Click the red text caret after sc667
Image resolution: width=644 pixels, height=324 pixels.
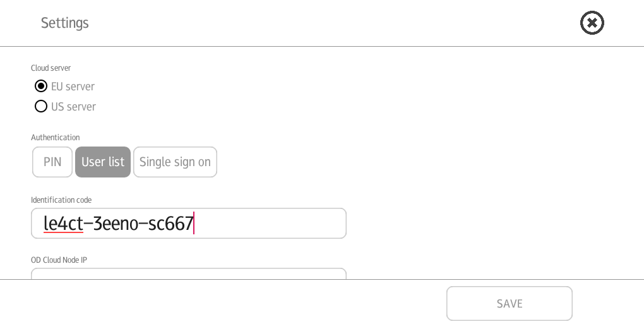(194, 223)
